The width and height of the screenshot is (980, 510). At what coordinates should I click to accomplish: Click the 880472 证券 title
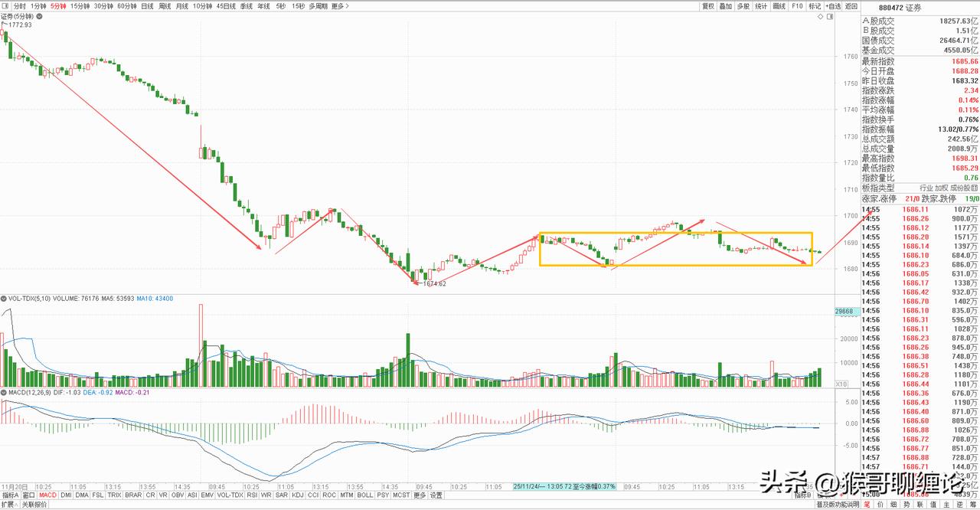click(x=900, y=8)
